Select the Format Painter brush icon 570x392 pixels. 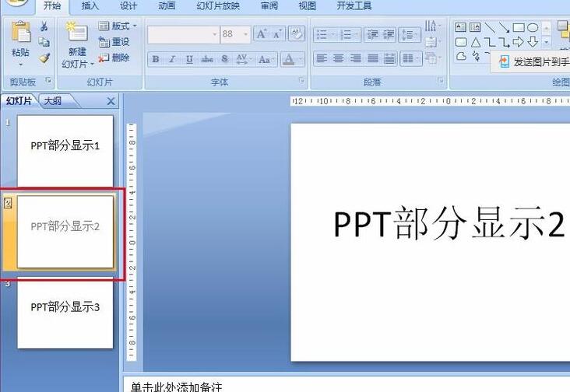(x=44, y=58)
